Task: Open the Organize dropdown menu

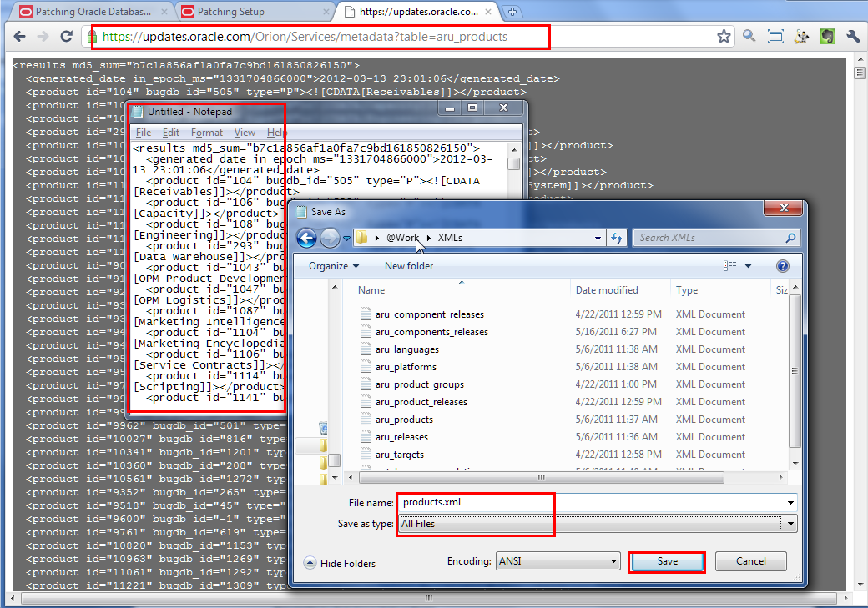Action: click(334, 266)
